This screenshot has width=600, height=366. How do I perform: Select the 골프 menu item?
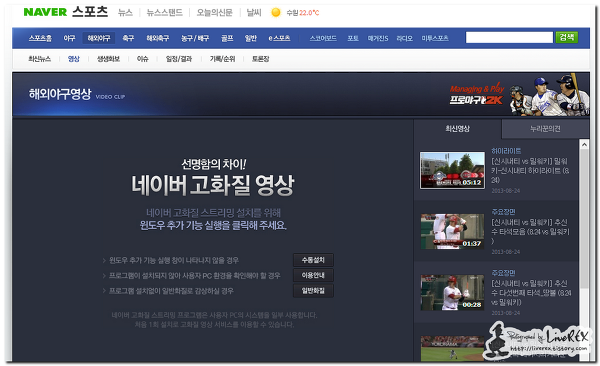tap(227, 38)
